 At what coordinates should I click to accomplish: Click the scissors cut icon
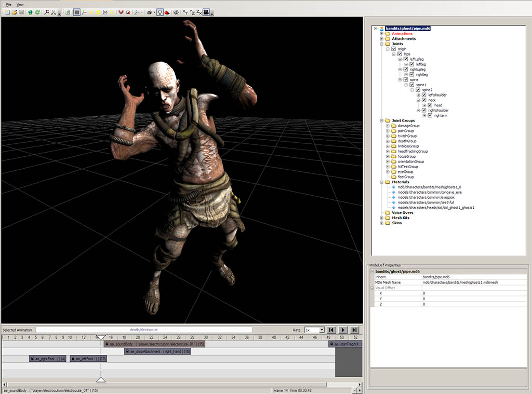pyautogui.click(x=54, y=12)
